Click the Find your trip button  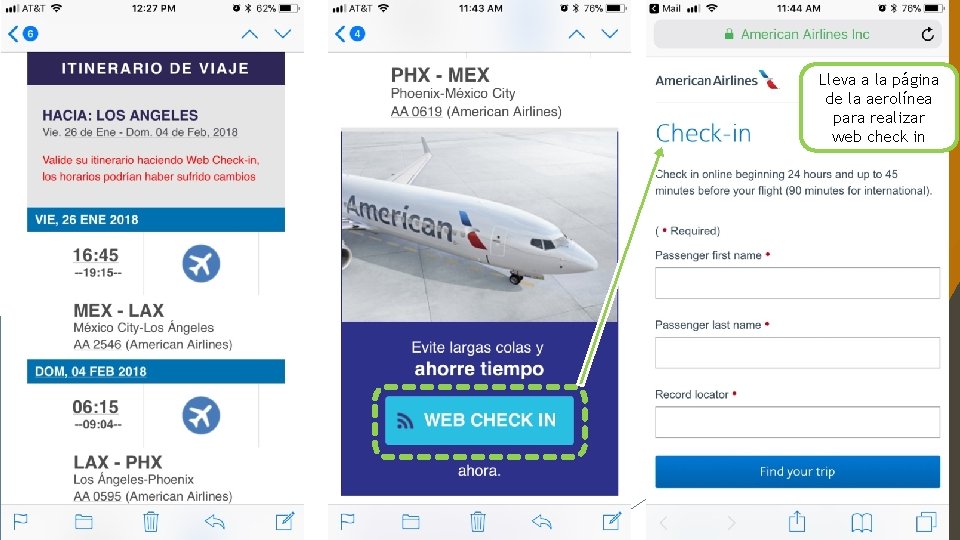coord(797,471)
